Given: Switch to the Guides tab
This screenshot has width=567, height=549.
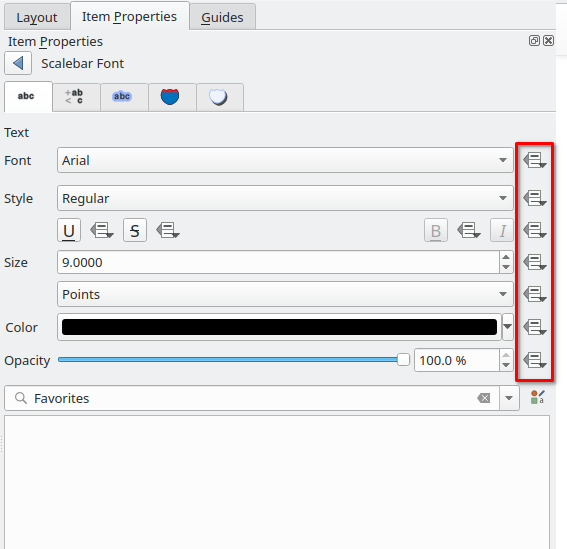Looking at the screenshot, I should pos(222,17).
